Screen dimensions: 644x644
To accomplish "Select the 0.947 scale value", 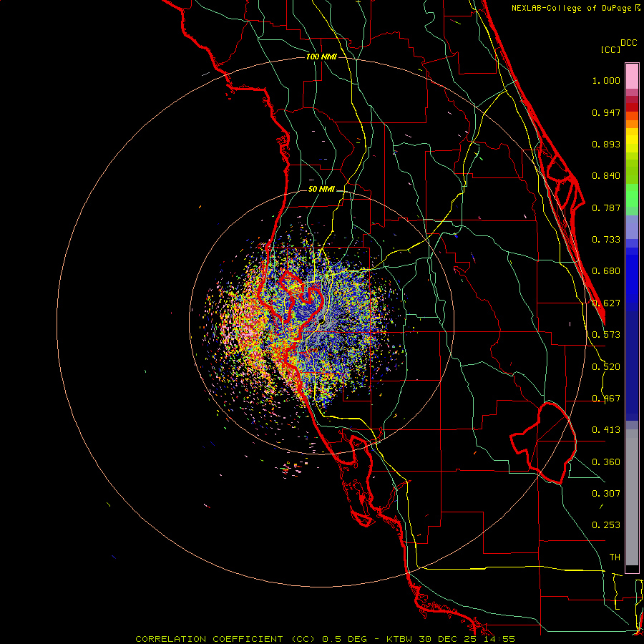I will tap(606, 112).
